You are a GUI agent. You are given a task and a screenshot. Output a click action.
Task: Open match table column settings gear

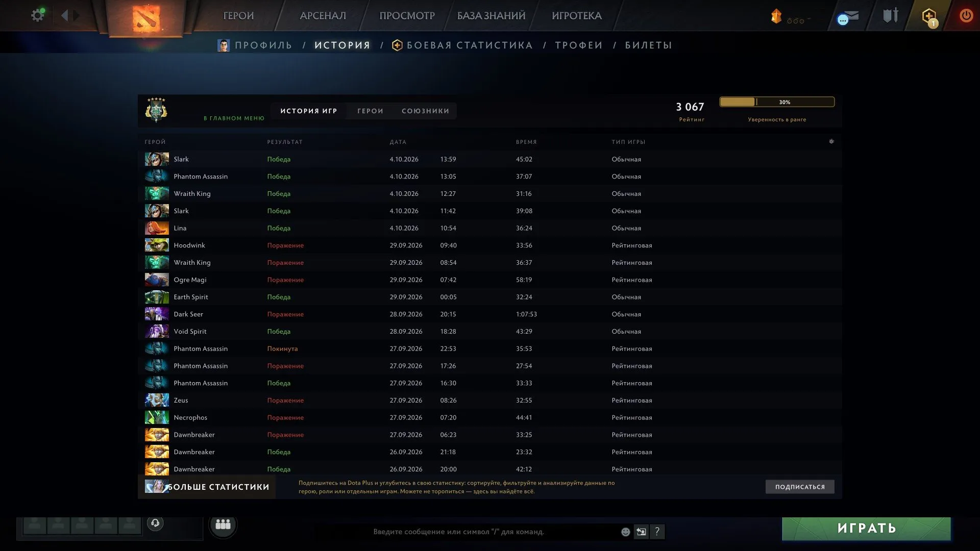click(x=831, y=141)
